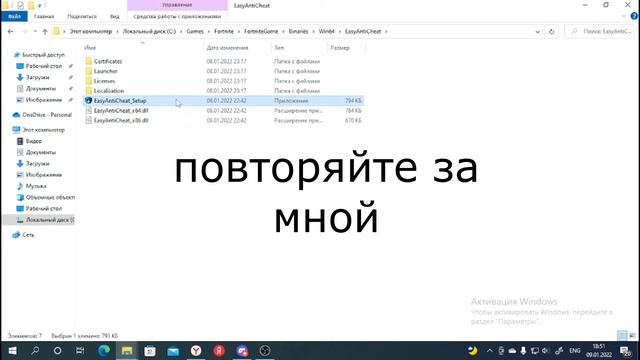Navigate to Локальный диск (C:) in breadcrumb
The width and height of the screenshot is (640, 360).
point(149,31)
